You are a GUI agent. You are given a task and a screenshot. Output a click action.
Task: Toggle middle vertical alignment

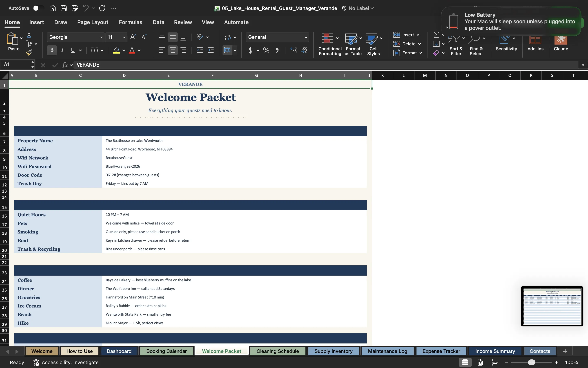(173, 37)
